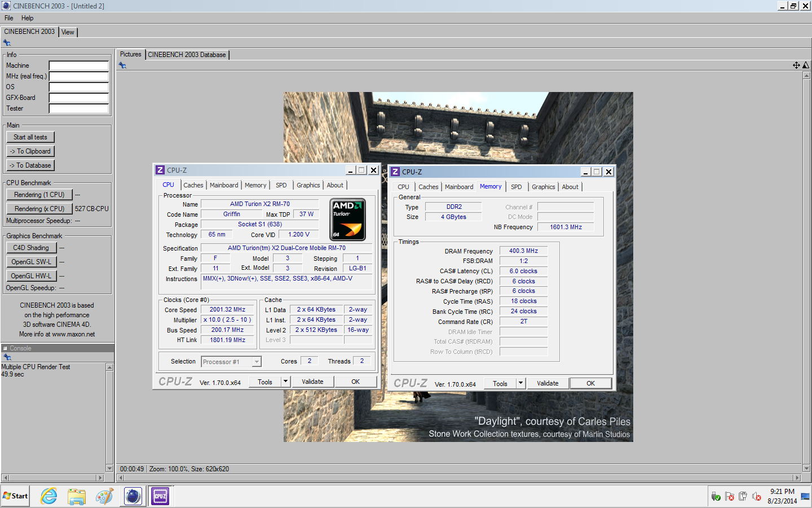Click the Machine input field
This screenshot has width=812, height=508.
point(79,65)
